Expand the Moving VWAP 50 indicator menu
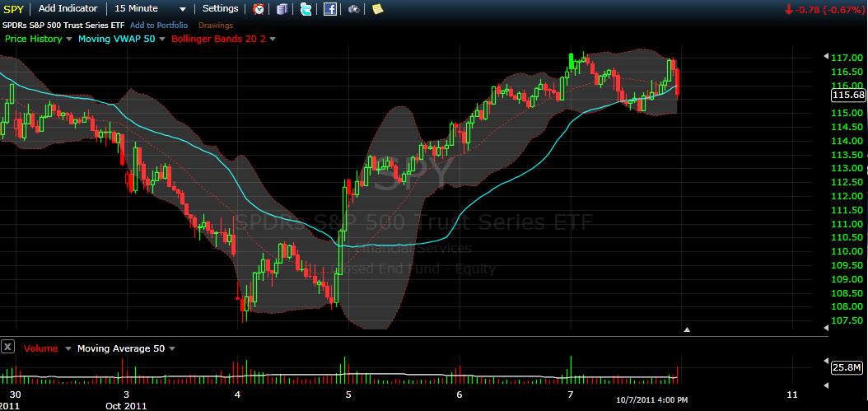 162,40
